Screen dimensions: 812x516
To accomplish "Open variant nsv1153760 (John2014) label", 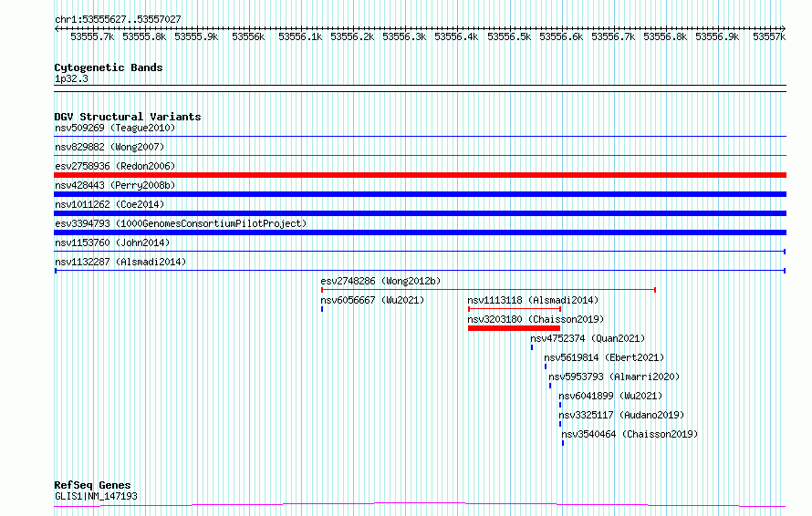I will pyautogui.click(x=112, y=243).
